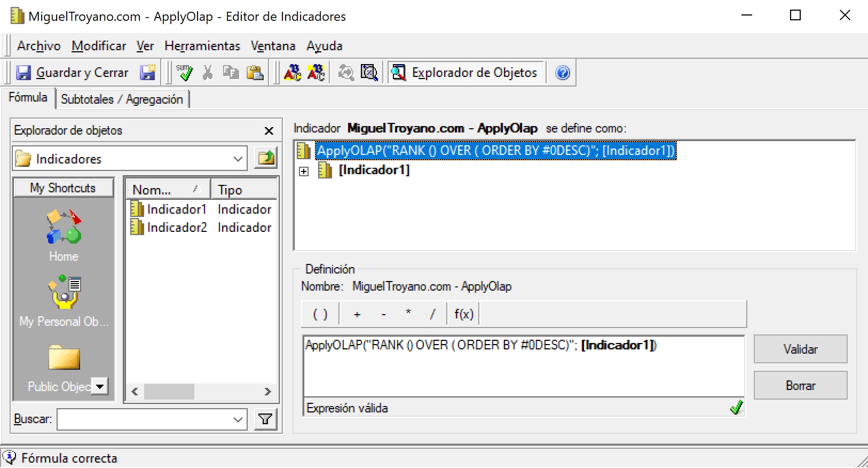
Task: Click the second ABC formatting icon
Action: point(316,73)
